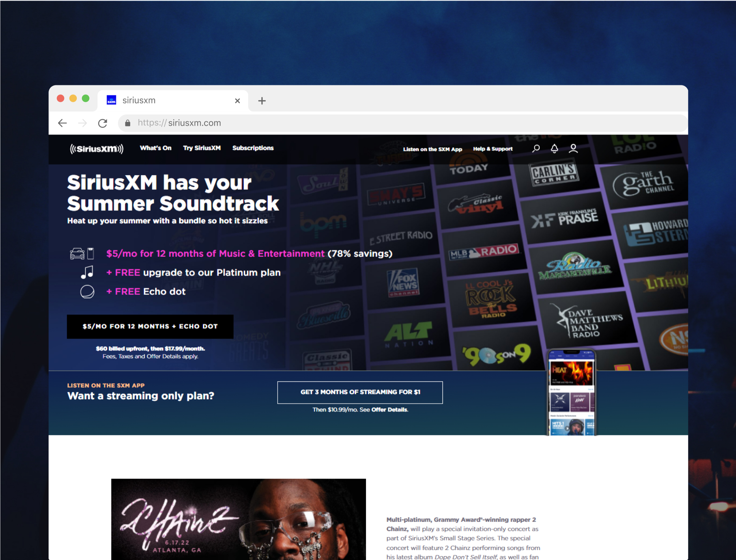Click the $5/mo for 12 months + Echo Dot button

[150, 326]
